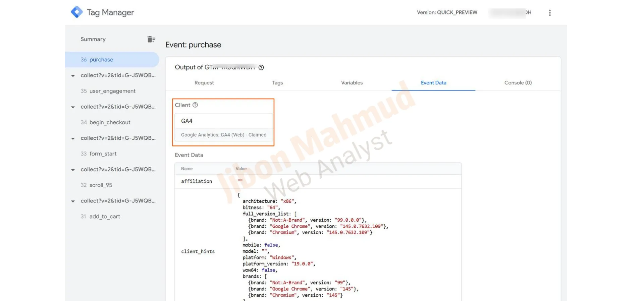Collapse the first collect request above user_engagement
644x301 pixels.
73,76
